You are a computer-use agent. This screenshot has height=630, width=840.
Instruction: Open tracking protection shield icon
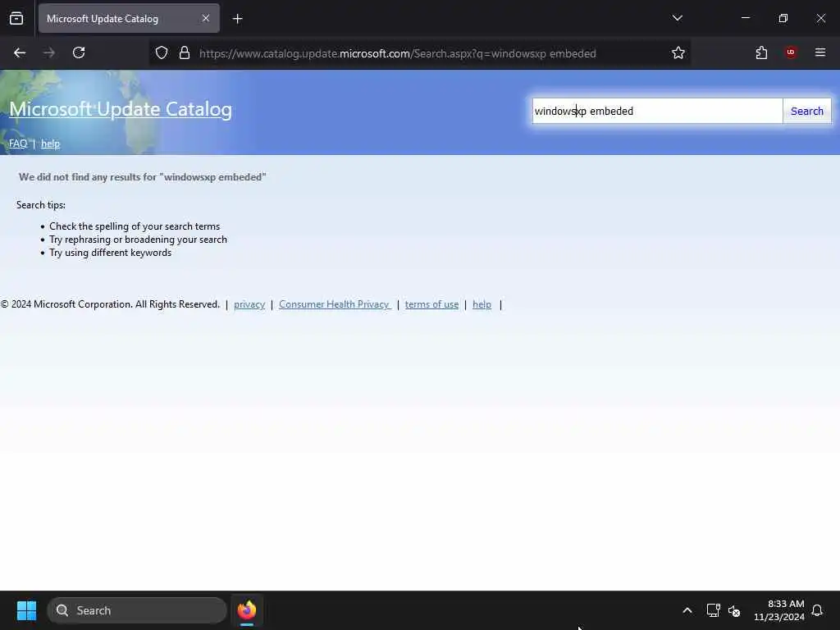pyautogui.click(x=162, y=52)
